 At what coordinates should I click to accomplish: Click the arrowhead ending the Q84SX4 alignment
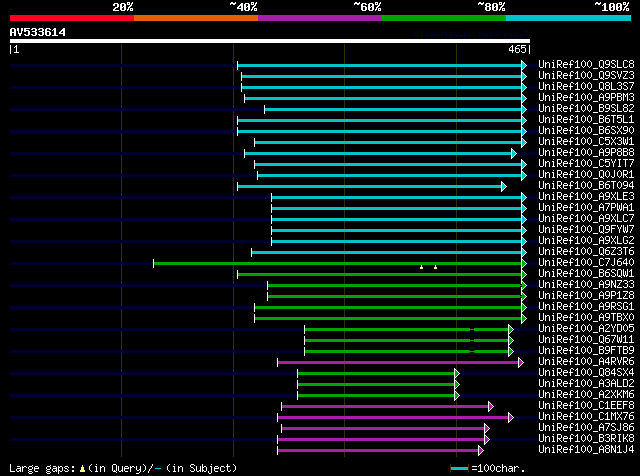457,374
